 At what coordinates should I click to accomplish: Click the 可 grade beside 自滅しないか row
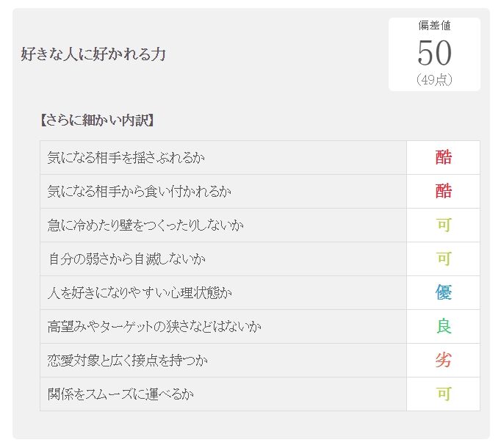tap(444, 259)
